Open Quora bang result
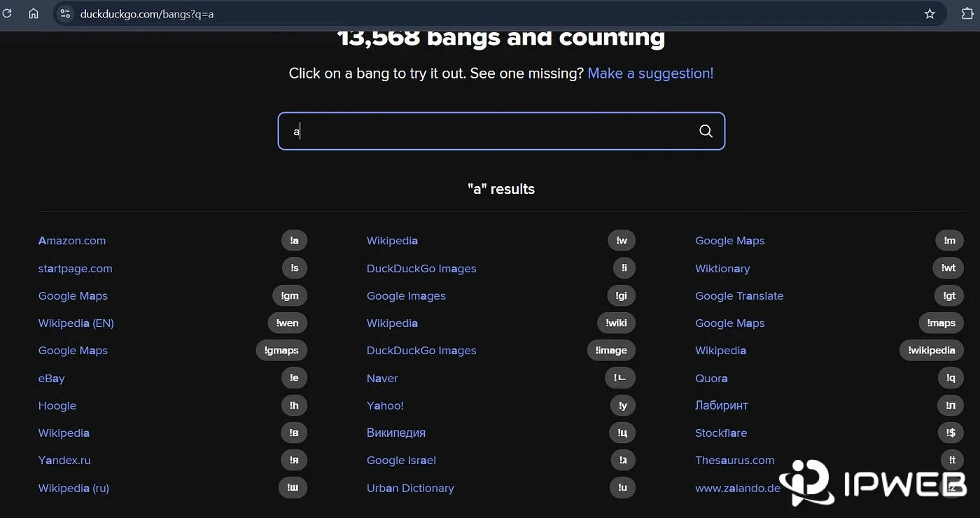 711,378
